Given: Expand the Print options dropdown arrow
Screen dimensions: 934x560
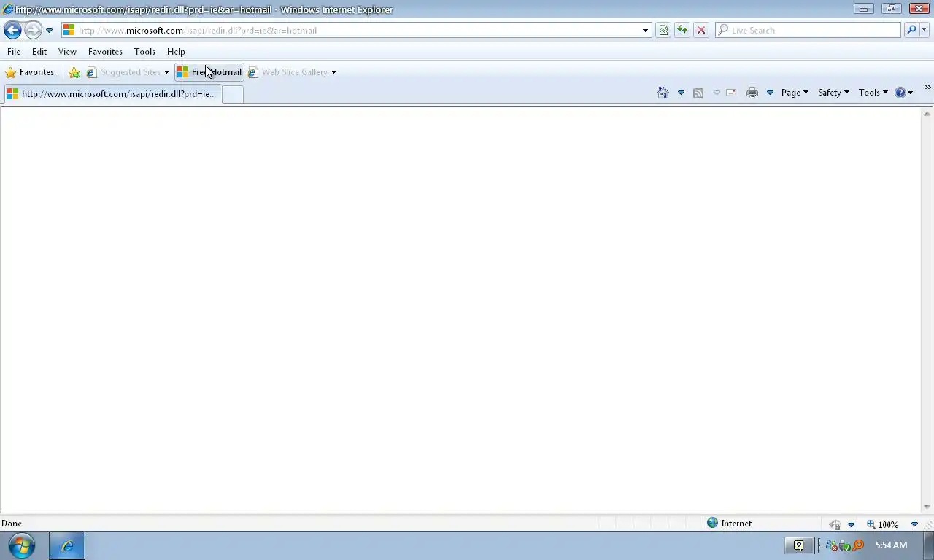Looking at the screenshot, I should [770, 93].
